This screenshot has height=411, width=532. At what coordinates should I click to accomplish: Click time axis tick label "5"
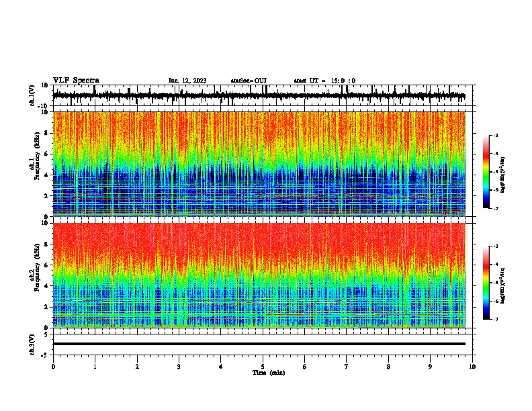coord(263,367)
